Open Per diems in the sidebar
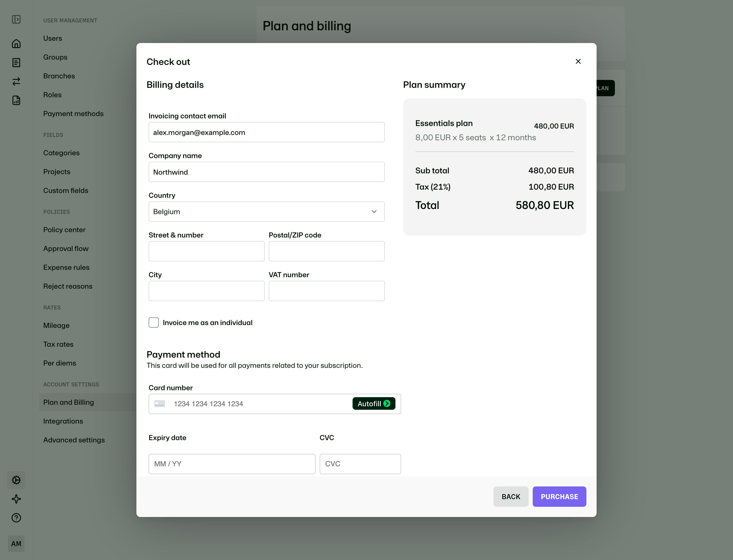The width and height of the screenshot is (733, 560). (60, 363)
